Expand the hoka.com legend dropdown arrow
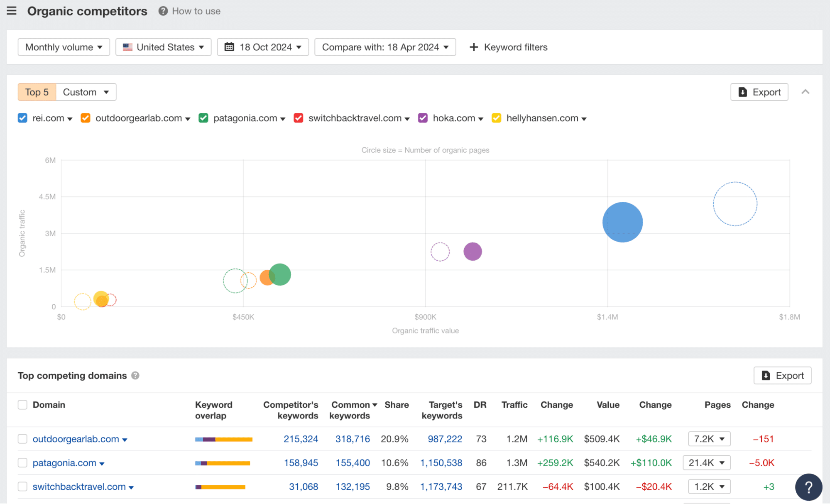 click(481, 119)
